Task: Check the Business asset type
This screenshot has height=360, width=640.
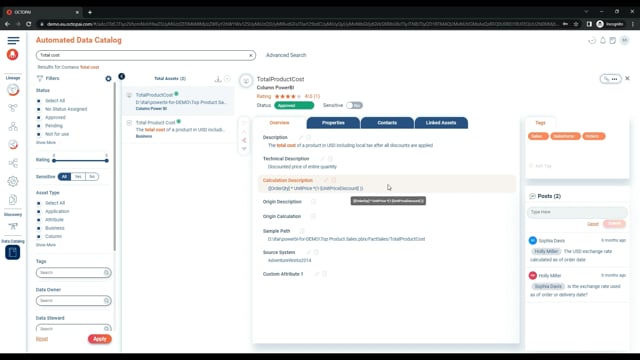Action: 39,228
